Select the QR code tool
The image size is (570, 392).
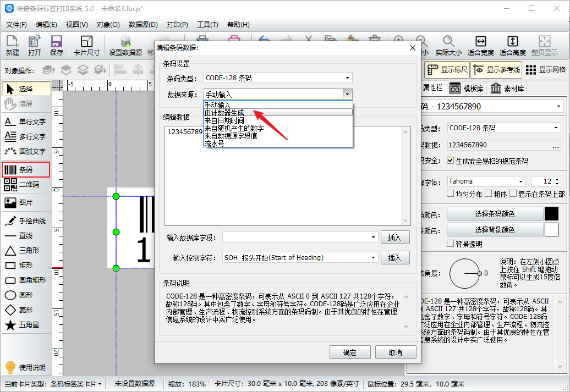coord(26,185)
